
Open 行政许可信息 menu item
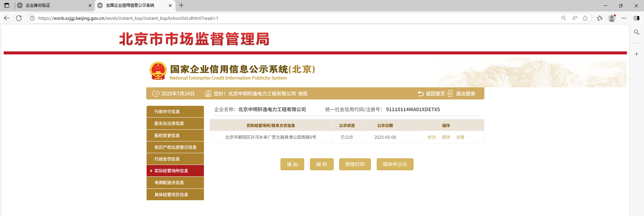pyautogui.click(x=175, y=112)
